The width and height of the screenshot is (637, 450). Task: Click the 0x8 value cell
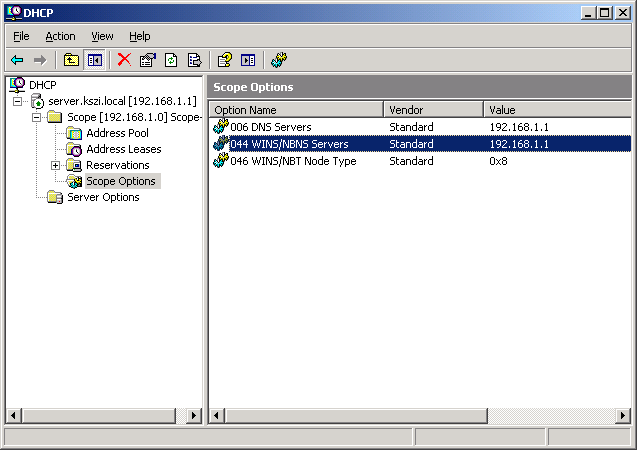point(498,161)
